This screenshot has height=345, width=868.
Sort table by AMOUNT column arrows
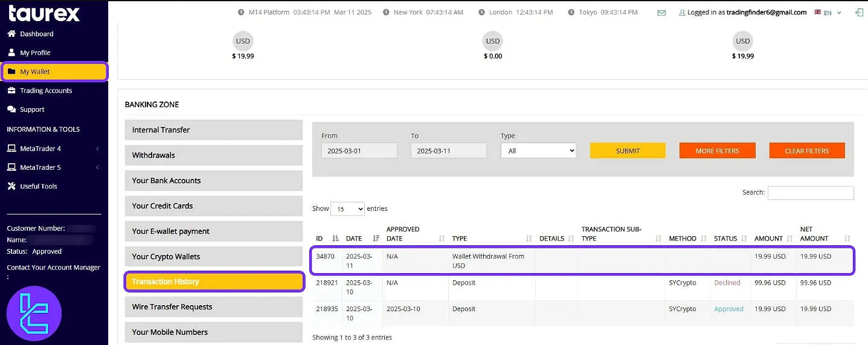tap(790, 239)
